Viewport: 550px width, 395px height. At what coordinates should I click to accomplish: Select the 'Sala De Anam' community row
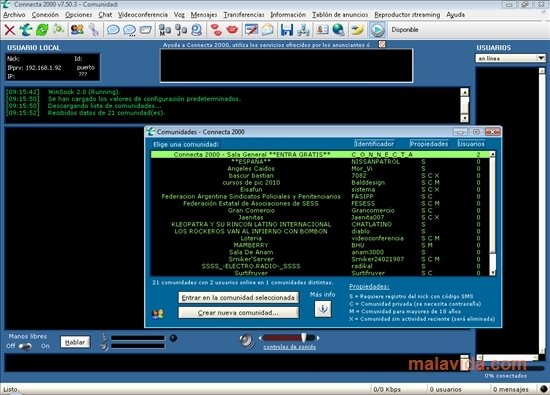pos(321,252)
